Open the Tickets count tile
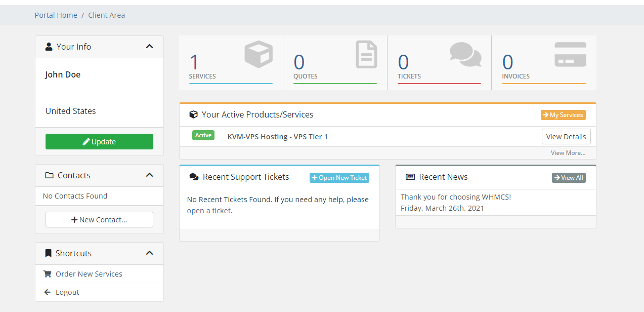644x312 pixels. [440, 63]
